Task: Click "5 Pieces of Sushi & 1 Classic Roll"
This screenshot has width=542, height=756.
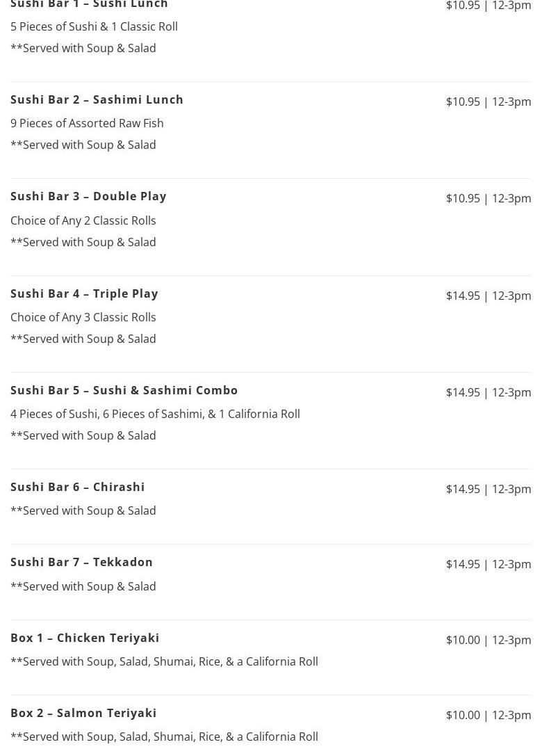Action: click(94, 26)
